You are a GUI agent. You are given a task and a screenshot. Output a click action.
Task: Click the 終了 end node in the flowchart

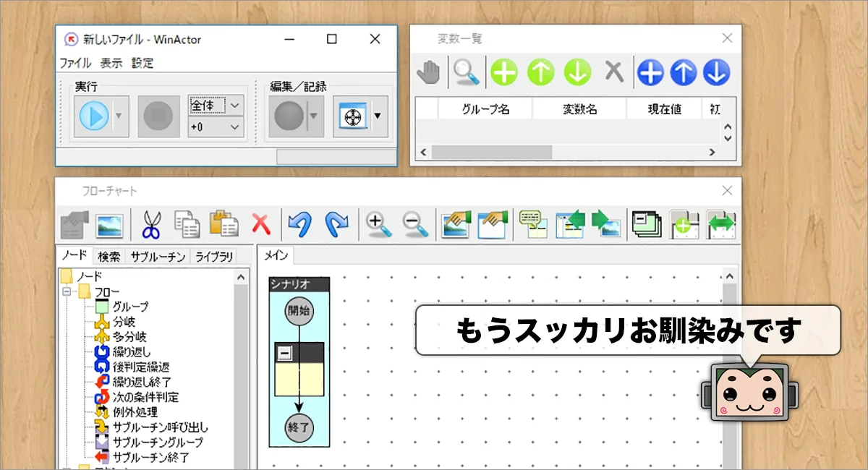299,427
